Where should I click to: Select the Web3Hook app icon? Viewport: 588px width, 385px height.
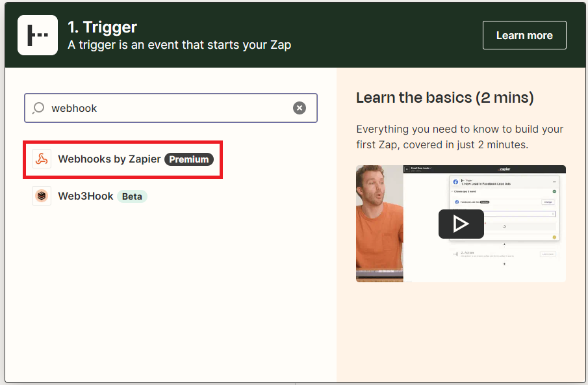point(42,196)
